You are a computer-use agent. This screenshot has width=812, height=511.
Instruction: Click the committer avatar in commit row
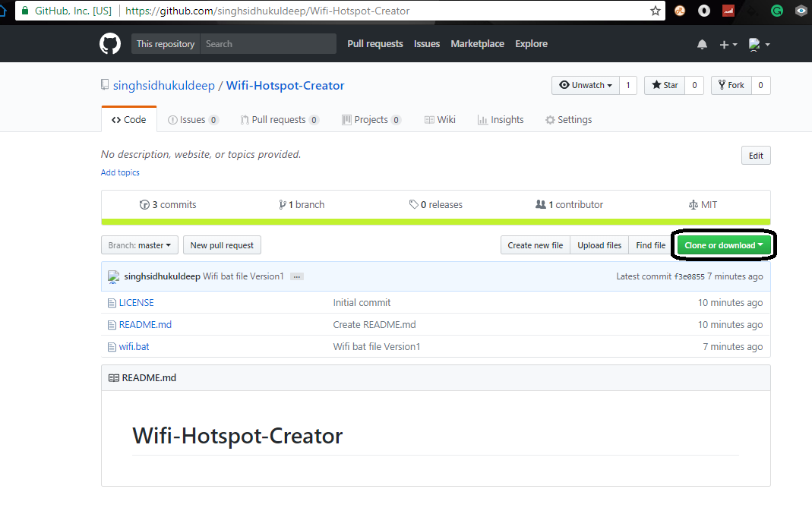(113, 276)
